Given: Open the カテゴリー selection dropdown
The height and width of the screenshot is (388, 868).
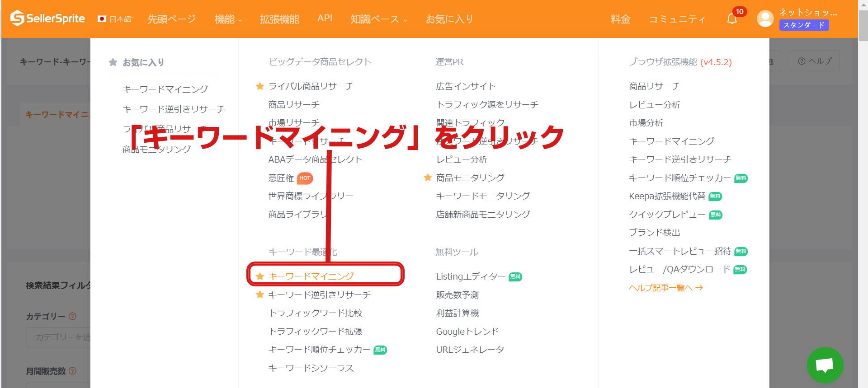Looking at the screenshot, I should point(58,337).
